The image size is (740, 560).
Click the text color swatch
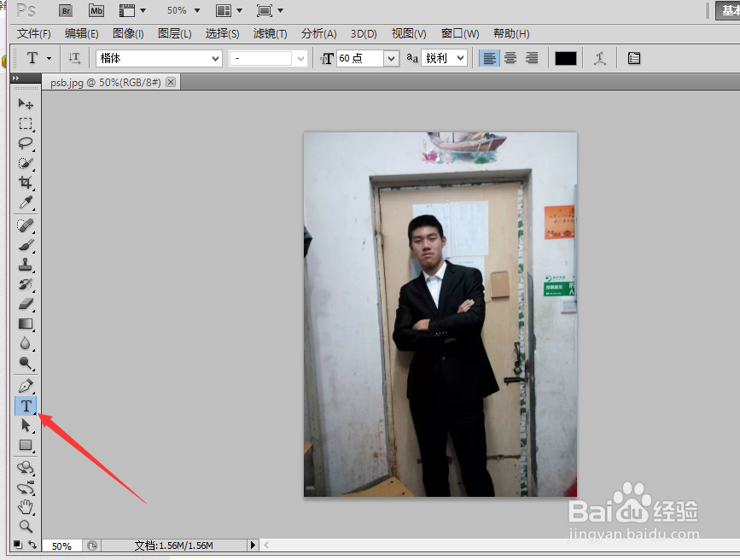point(565,58)
